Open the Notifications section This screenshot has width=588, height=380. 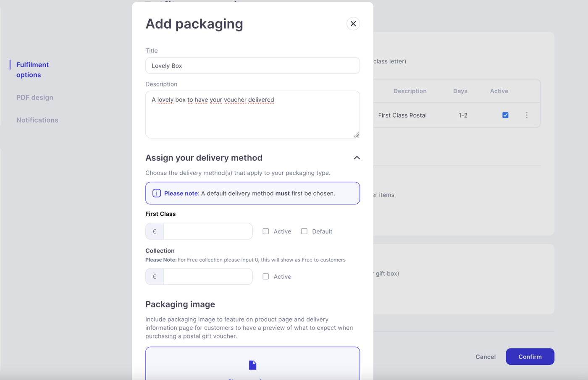click(37, 120)
